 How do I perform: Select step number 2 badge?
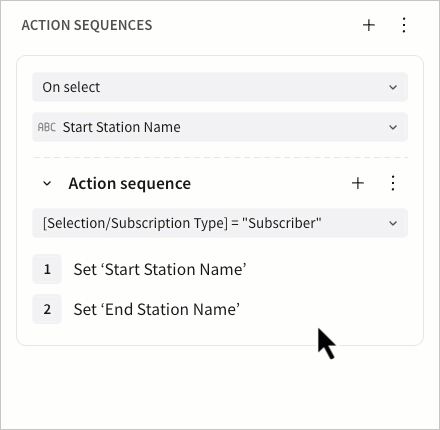pos(47,309)
